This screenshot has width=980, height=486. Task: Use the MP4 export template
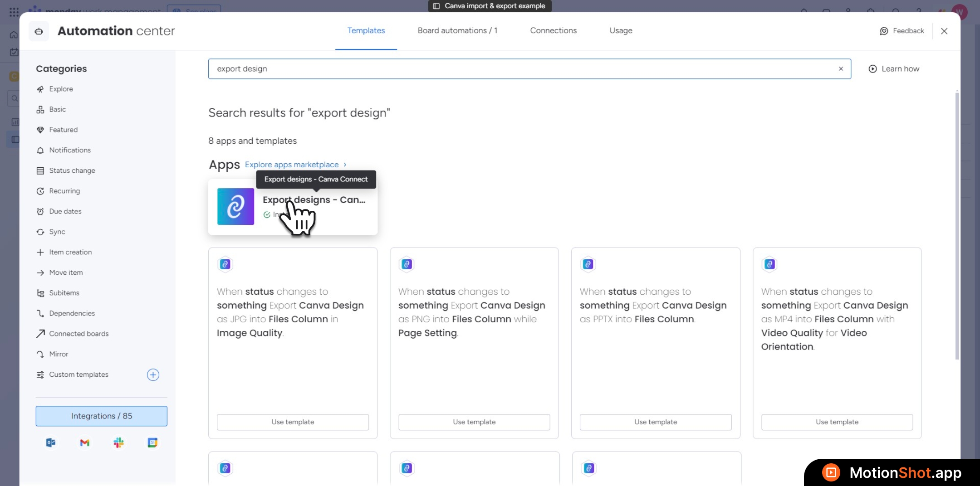tap(837, 422)
